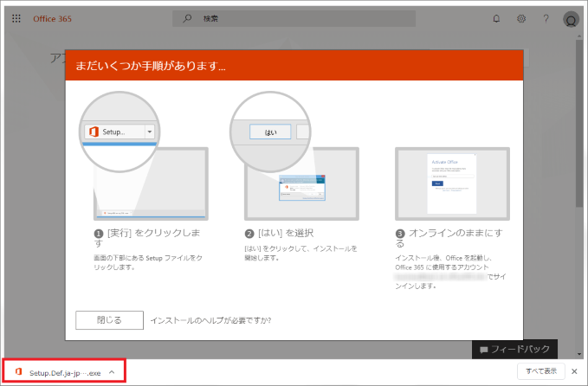Open the notifications bell

[496, 18]
